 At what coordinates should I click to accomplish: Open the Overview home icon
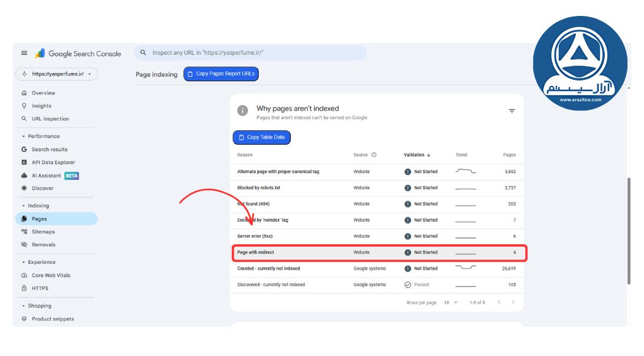pyautogui.click(x=25, y=93)
